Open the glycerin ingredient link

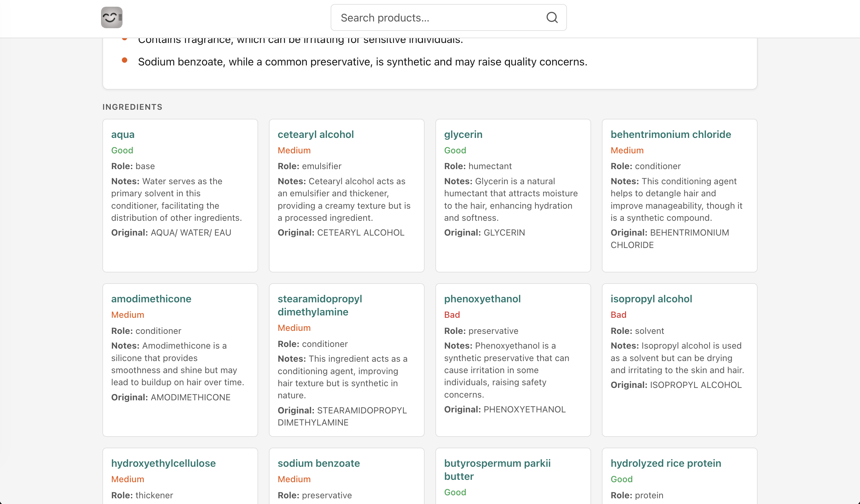point(463,135)
